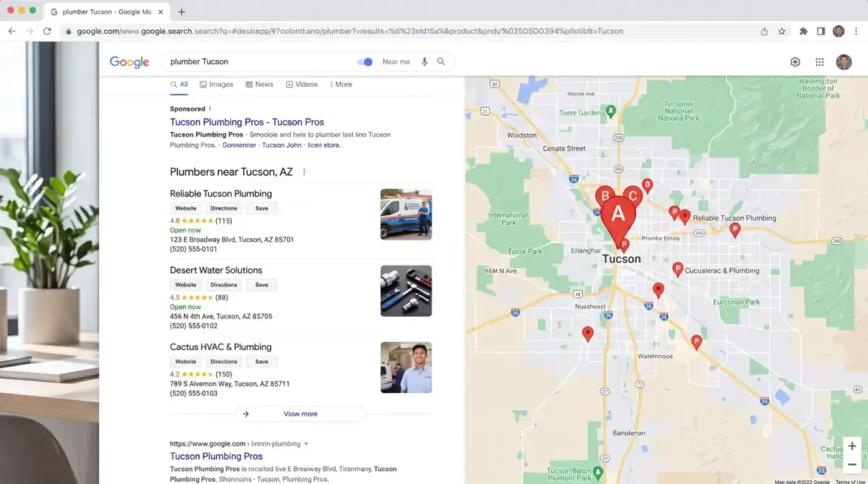Expand the google.com result URL dropdown

(x=307, y=443)
